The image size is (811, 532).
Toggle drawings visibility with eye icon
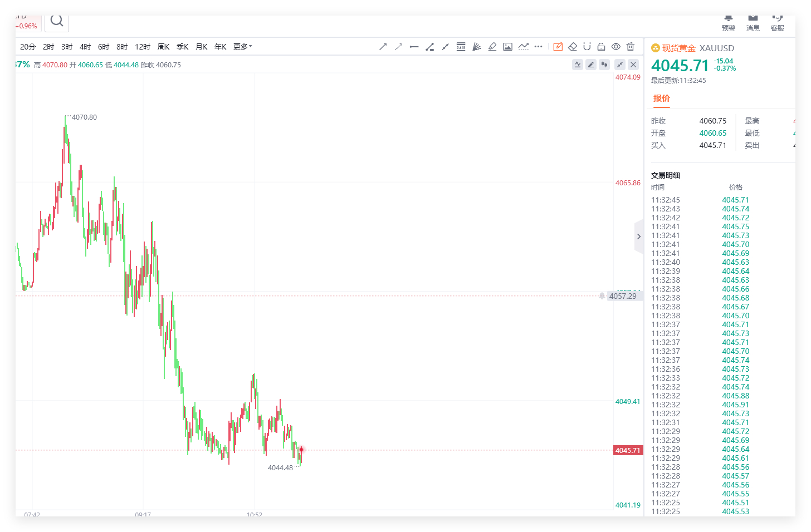pyautogui.click(x=615, y=47)
